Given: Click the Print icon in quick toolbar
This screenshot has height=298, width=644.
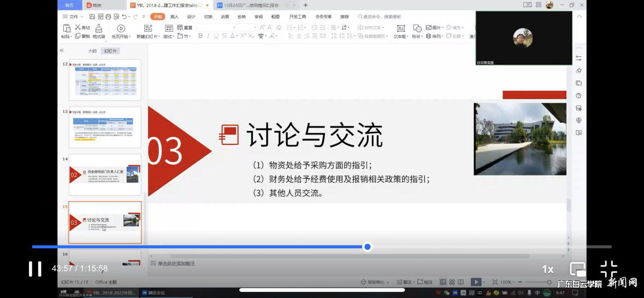Looking at the screenshot, I should (108, 17).
